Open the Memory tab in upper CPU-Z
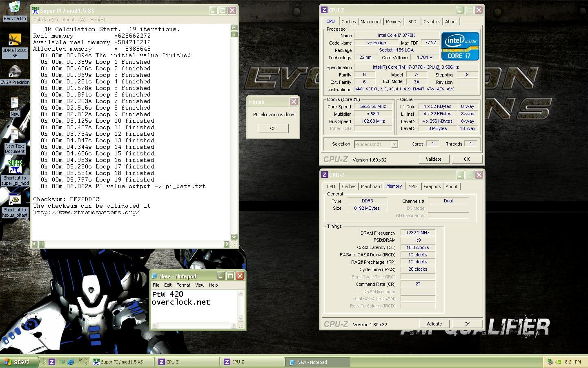 394,22
